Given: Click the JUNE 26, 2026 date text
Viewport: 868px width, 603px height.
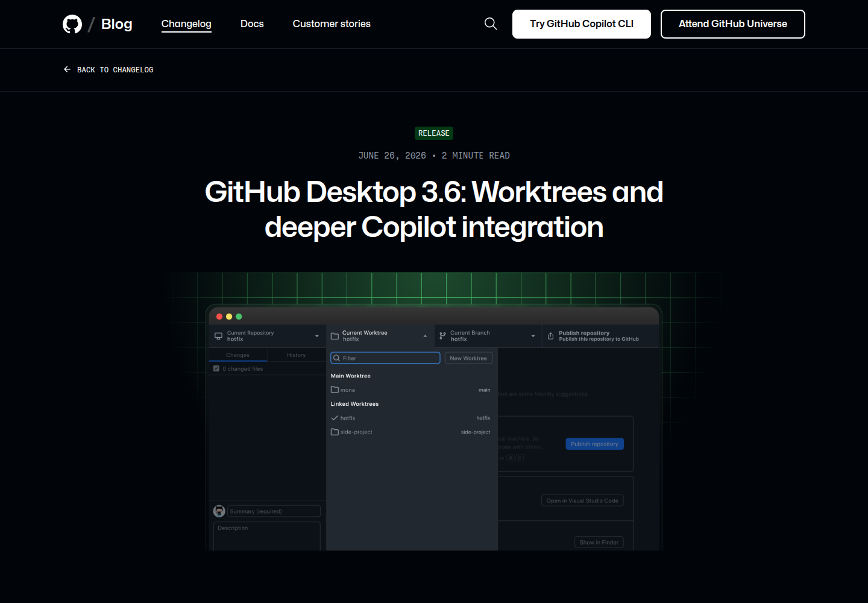Looking at the screenshot, I should 392,156.
